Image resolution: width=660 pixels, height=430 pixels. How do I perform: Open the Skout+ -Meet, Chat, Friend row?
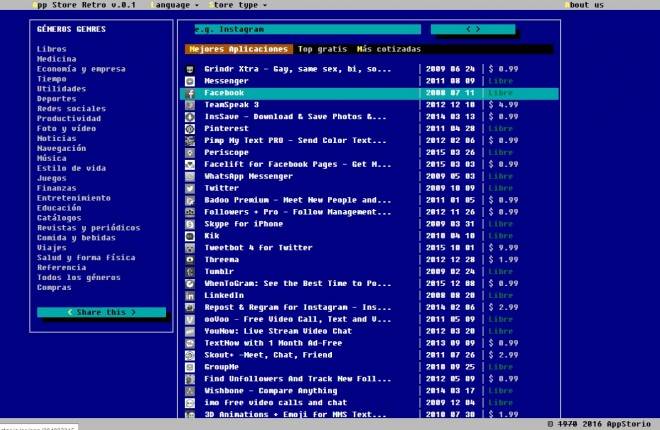[370, 355]
